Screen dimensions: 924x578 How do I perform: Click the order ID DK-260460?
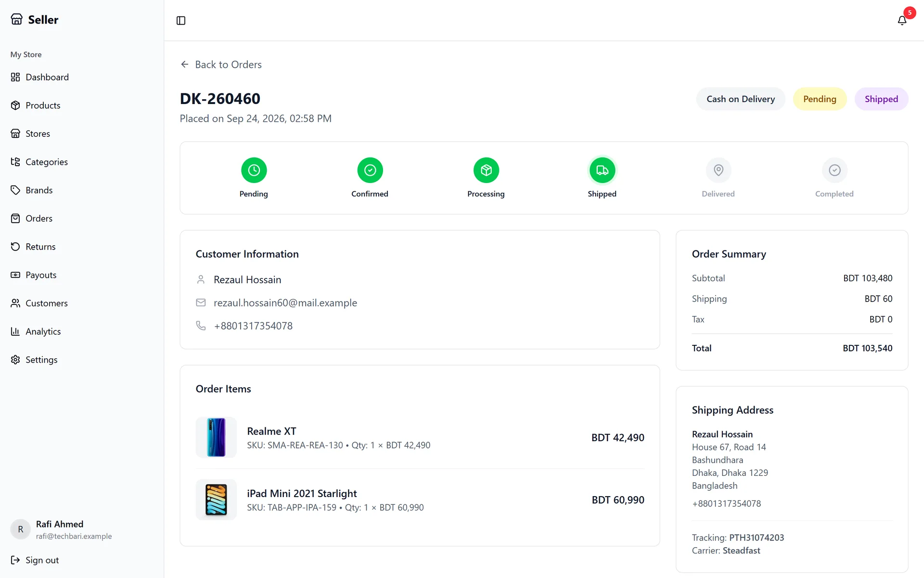pyautogui.click(x=220, y=99)
